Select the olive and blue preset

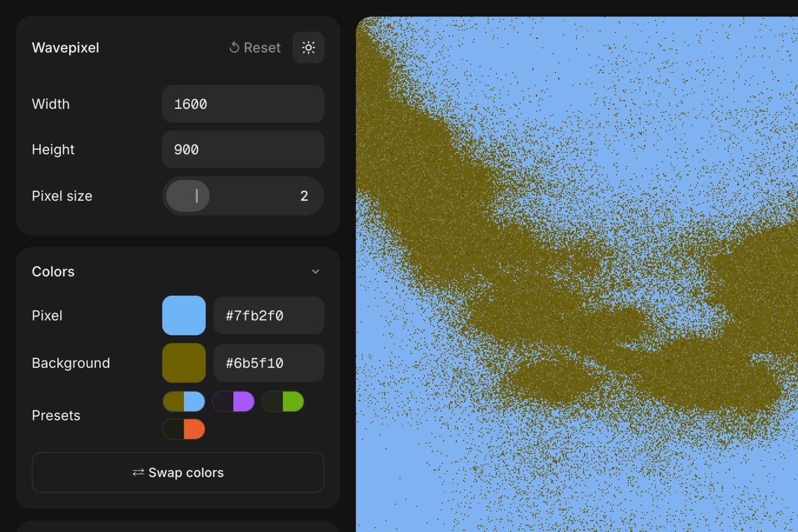184,402
